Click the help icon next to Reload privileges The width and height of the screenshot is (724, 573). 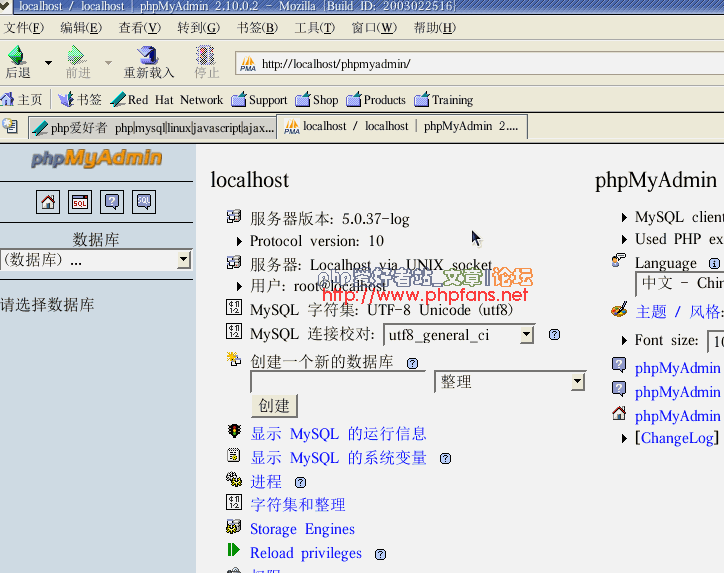[380, 554]
